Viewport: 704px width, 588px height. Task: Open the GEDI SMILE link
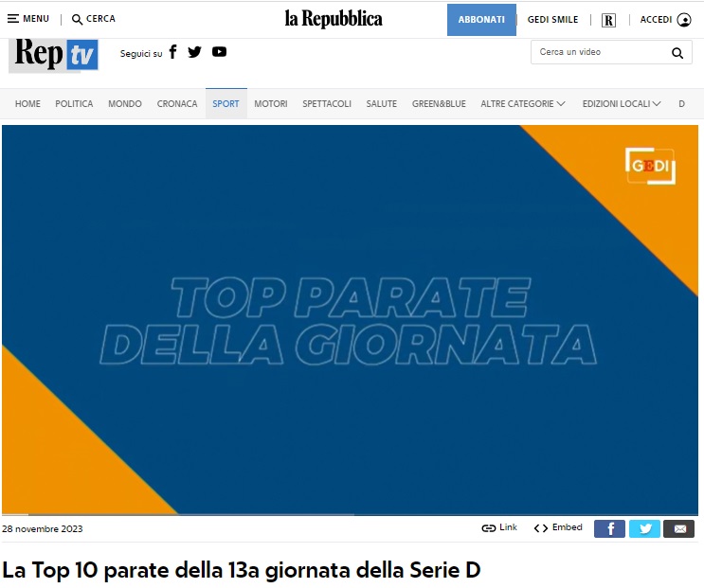tap(552, 20)
